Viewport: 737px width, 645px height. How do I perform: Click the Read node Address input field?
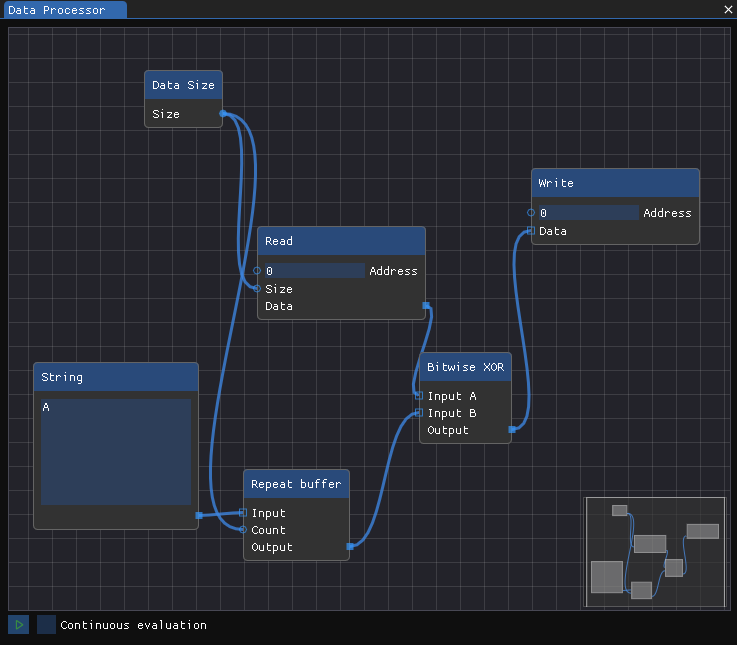[x=314, y=271]
